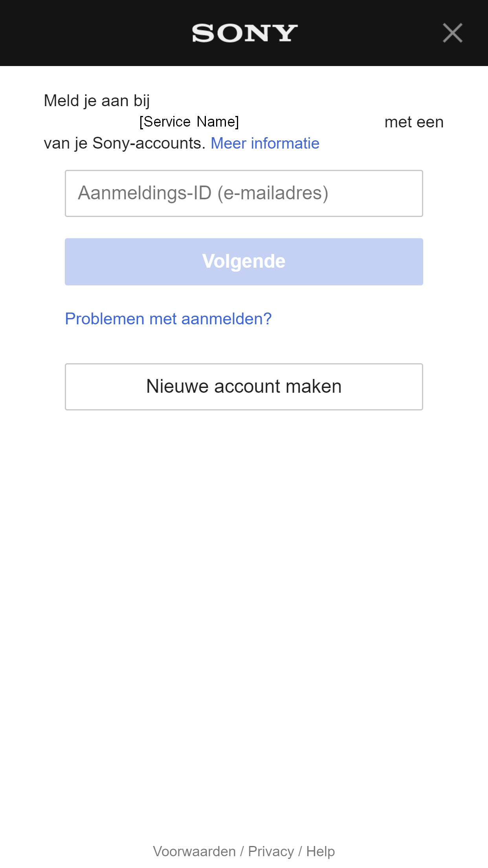Click the 'met een' text
488x868 pixels.
[414, 122]
